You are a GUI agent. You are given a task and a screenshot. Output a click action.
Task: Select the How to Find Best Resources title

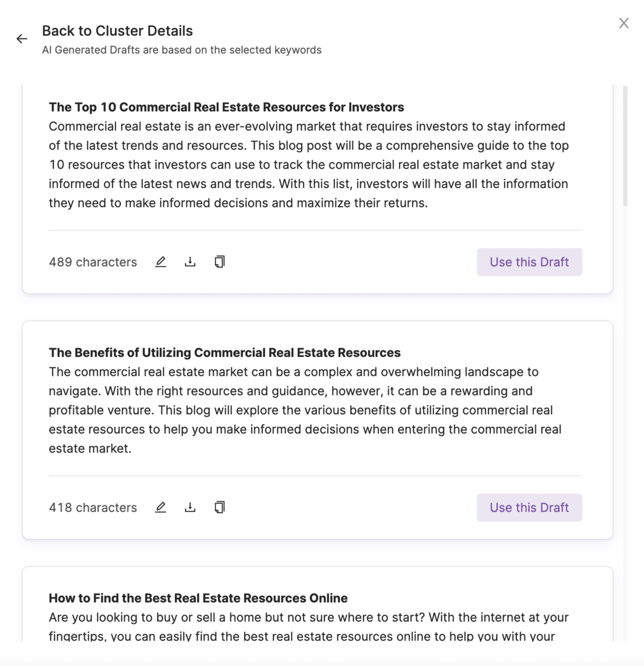[198, 598]
